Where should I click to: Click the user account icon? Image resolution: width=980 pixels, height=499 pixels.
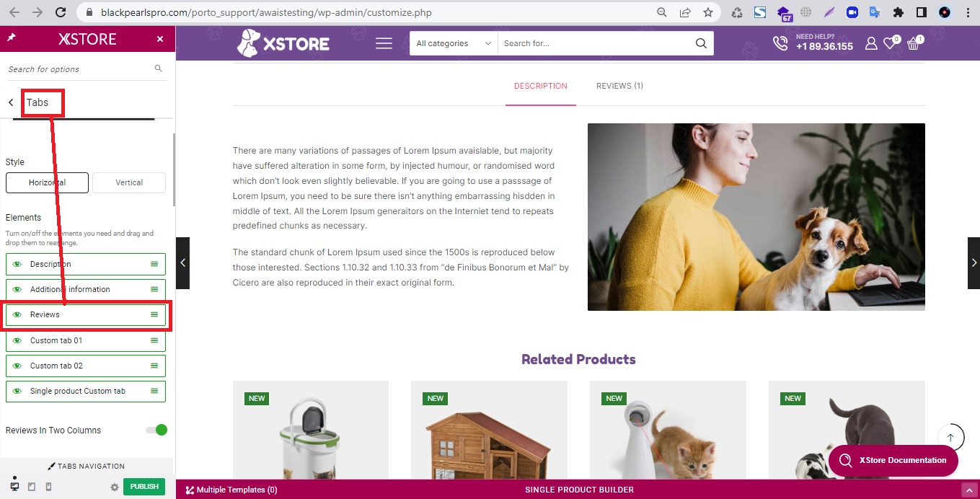871,44
